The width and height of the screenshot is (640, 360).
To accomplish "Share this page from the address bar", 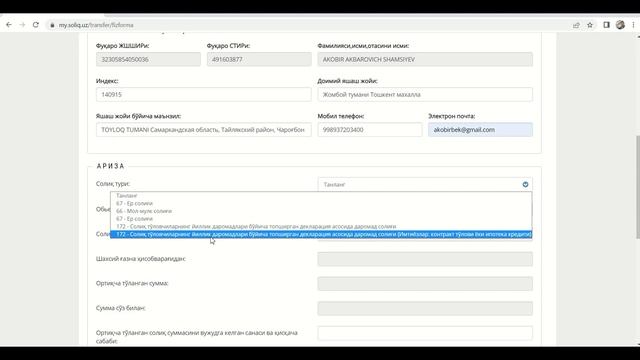I will click(x=576, y=25).
